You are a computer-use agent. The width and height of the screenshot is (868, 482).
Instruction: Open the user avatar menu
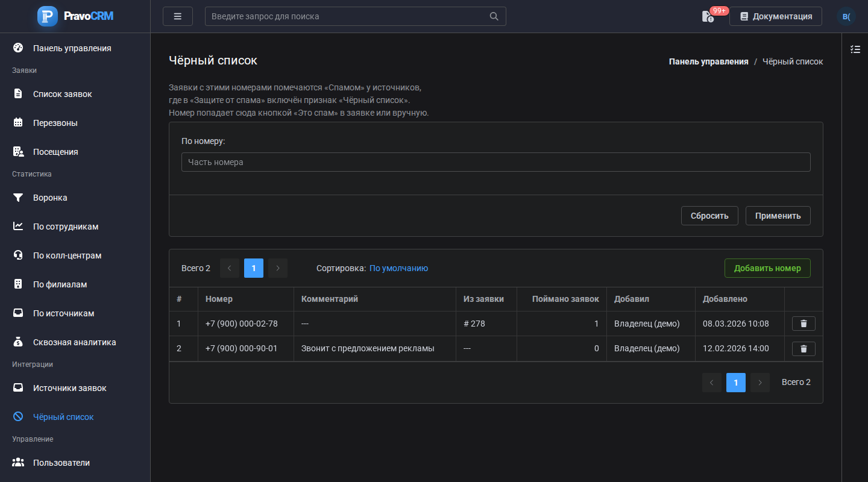pos(846,16)
